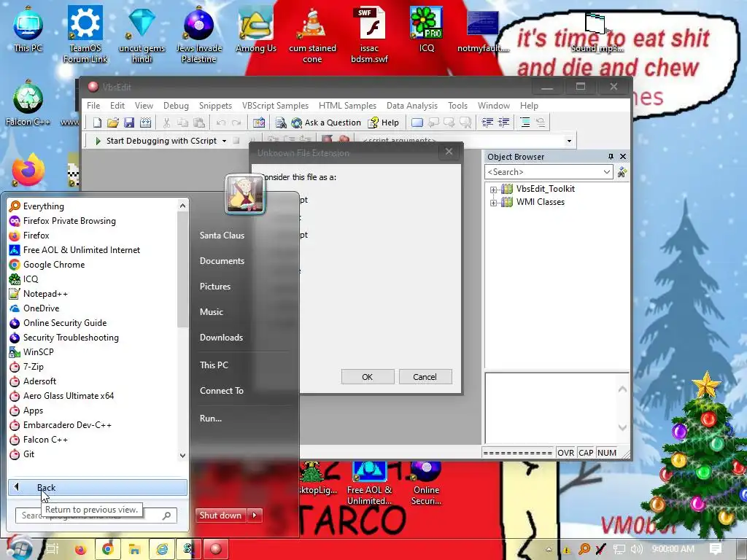Open Documents from the Start menu
The height and width of the screenshot is (560, 747).
pyautogui.click(x=222, y=261)
